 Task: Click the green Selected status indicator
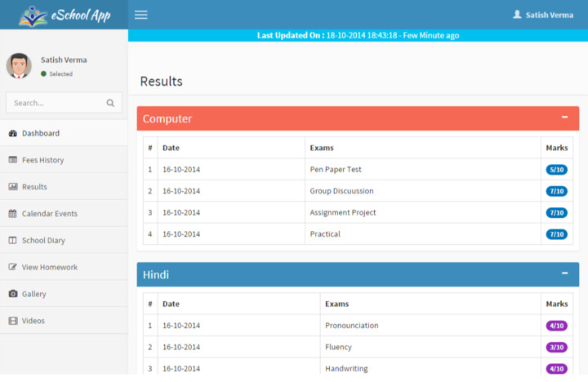(x=43, y=73)
